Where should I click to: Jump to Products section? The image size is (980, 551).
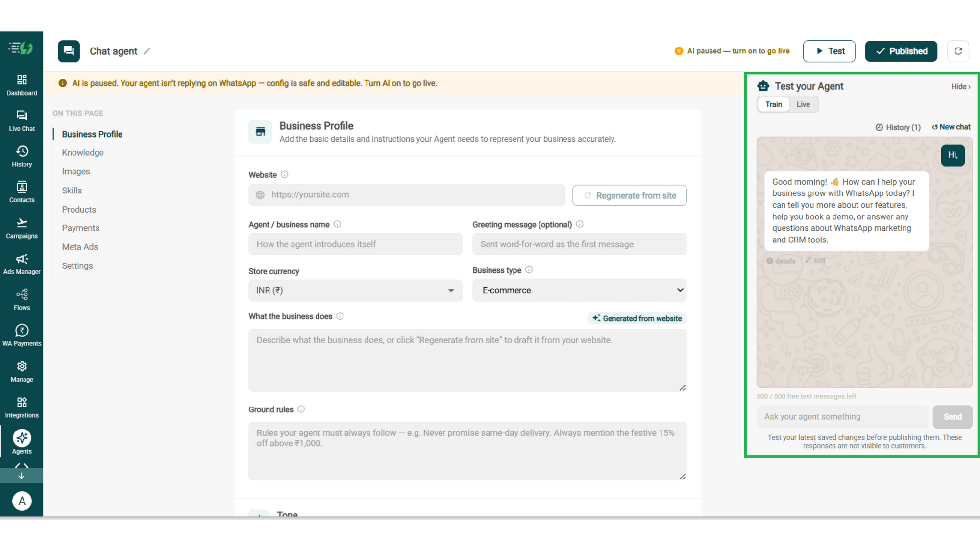[x=79, y=209]
